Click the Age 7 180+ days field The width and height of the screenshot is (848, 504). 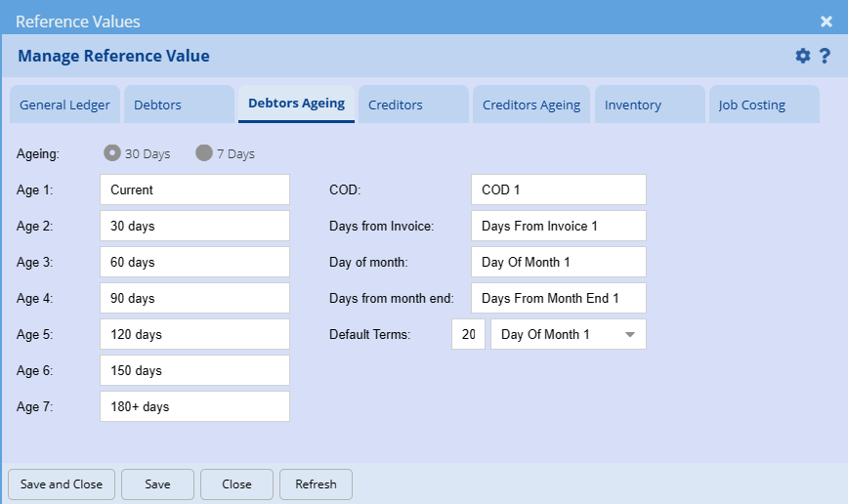coord(194,406)
